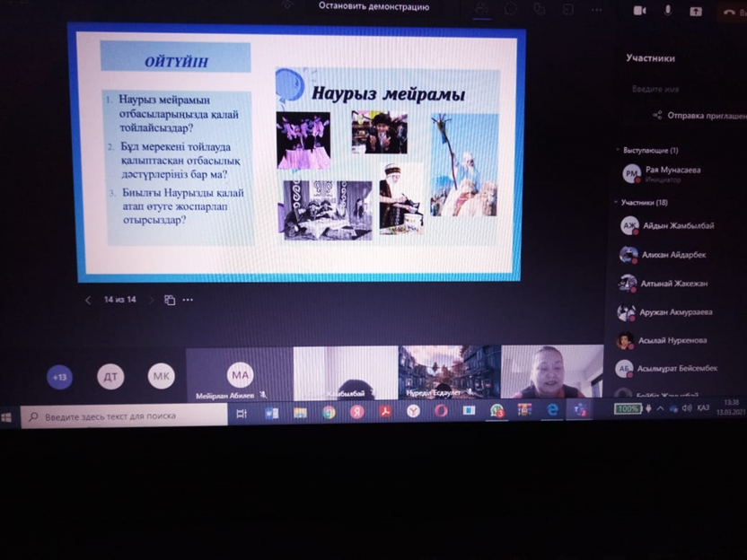The height and width of the screenshot is (560, 747).
Task: Click Отправка приглашения share link
Action: coord(699,115)
